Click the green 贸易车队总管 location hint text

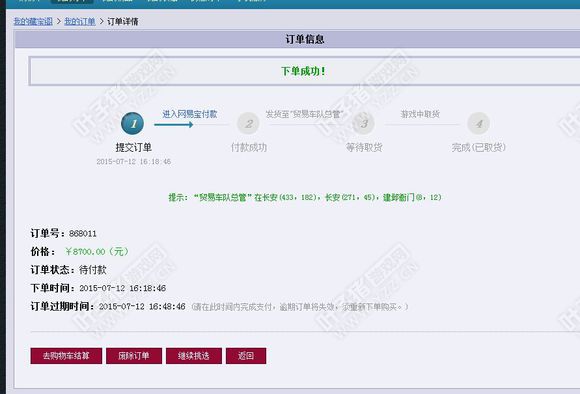pos(305,197)
